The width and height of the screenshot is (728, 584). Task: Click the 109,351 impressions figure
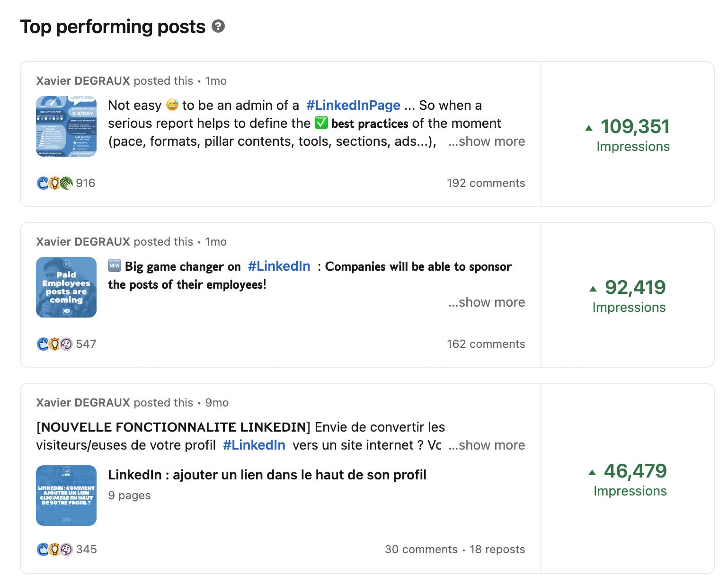tap(635, 127)
